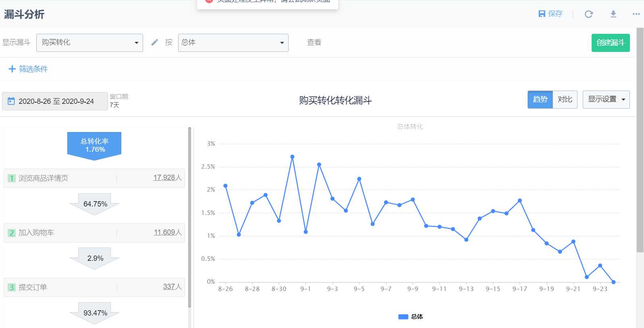Click the last chart data point at 9-24
The width and height of the screenshot is (644, 328).
click(613, 282)
